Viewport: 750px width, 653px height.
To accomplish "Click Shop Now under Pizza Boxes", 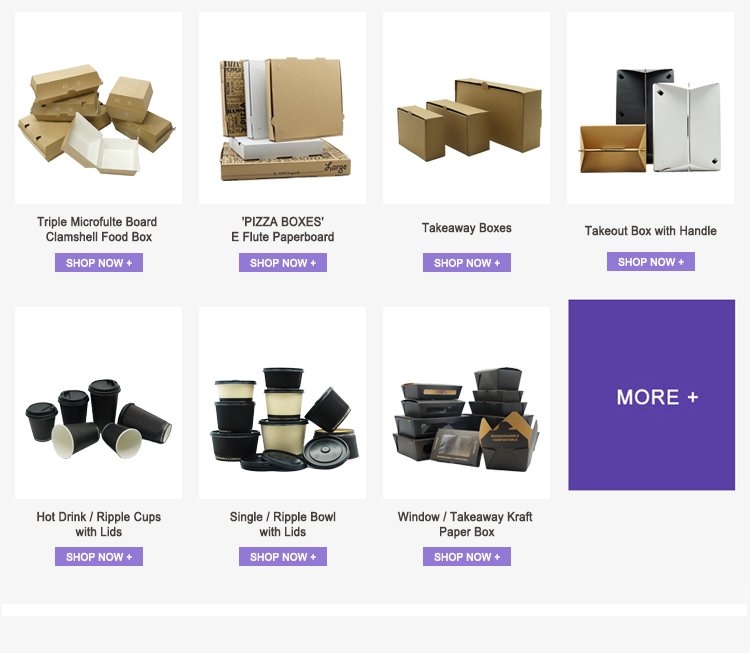I will point(283,263).
